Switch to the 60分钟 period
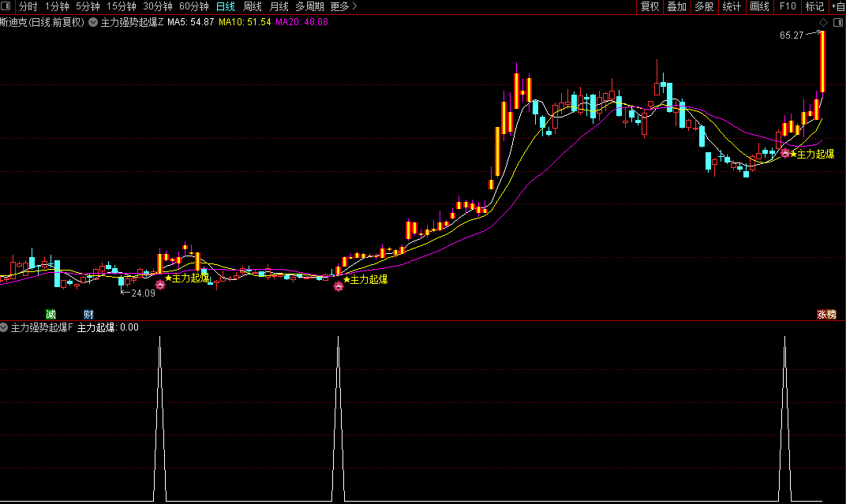The height and width of the screenshot is (504, 846). click(x=193, y=6)
